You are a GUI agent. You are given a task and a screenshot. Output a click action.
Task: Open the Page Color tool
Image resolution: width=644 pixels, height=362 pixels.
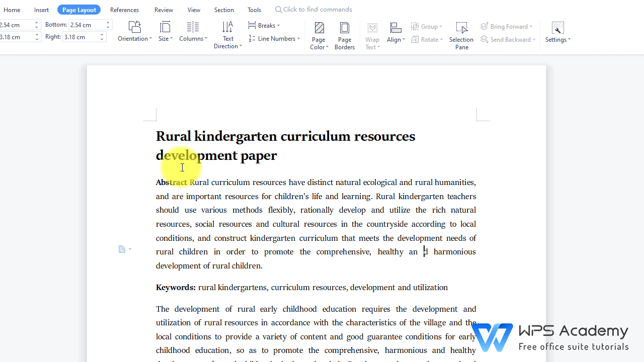coord(319,35)
